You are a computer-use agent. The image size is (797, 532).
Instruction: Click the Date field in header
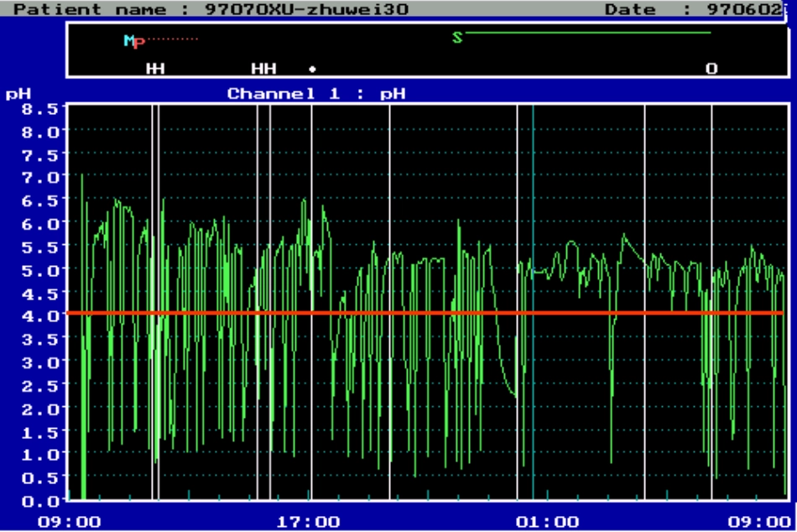(693, 9)
